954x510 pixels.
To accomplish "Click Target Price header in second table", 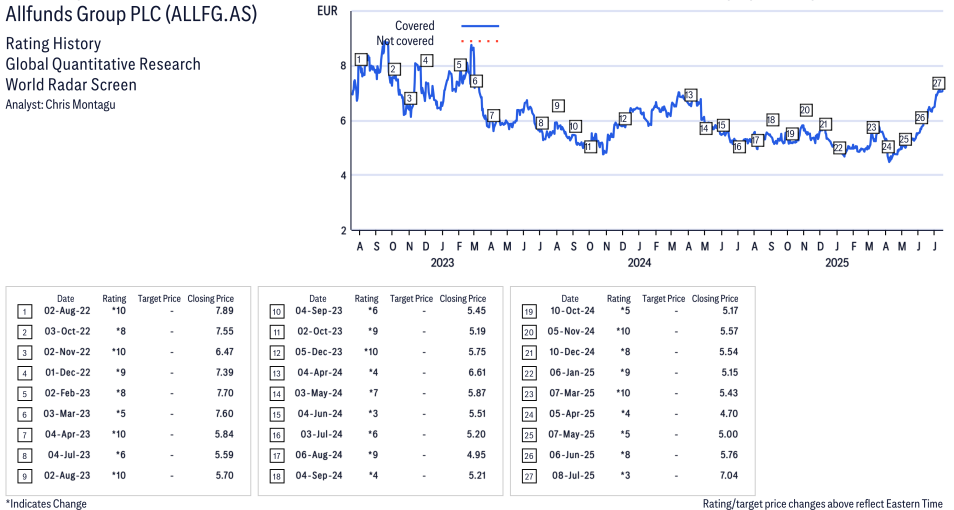I will point(411,299).
